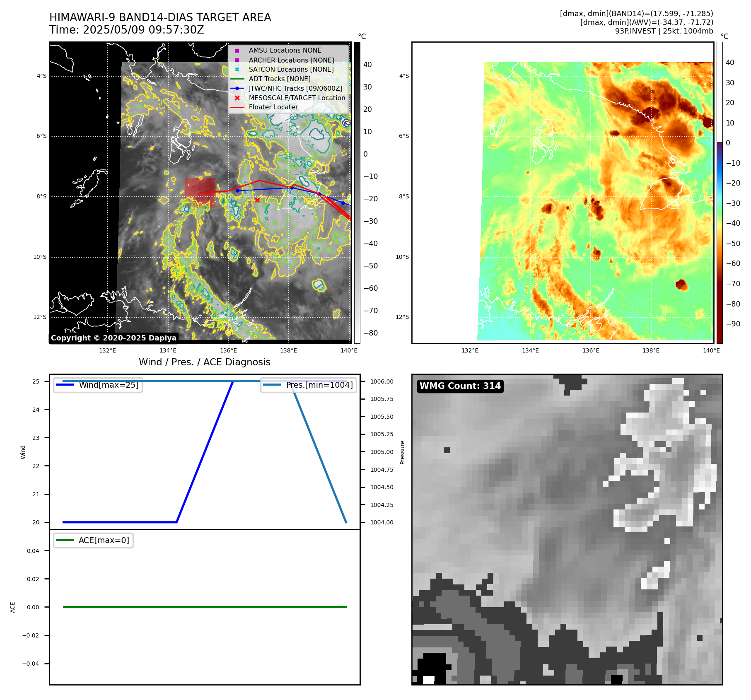
Task: Click the 'ACE' axis label
Action: (12, 607)
